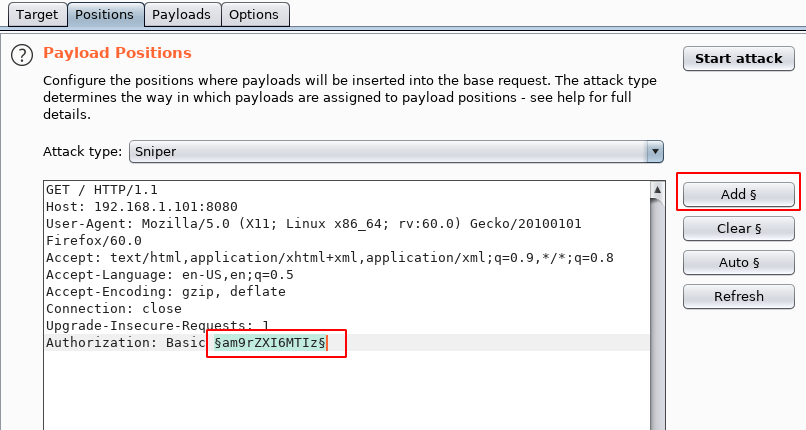Click the Accept-Encoding header line
This screenshot has height=430, width=806.
166,291
